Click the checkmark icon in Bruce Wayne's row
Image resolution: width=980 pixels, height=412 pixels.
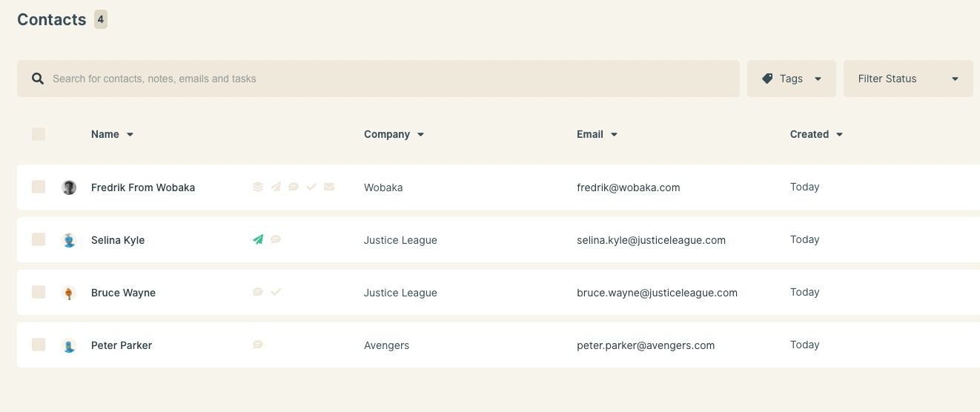pos(276,292)
